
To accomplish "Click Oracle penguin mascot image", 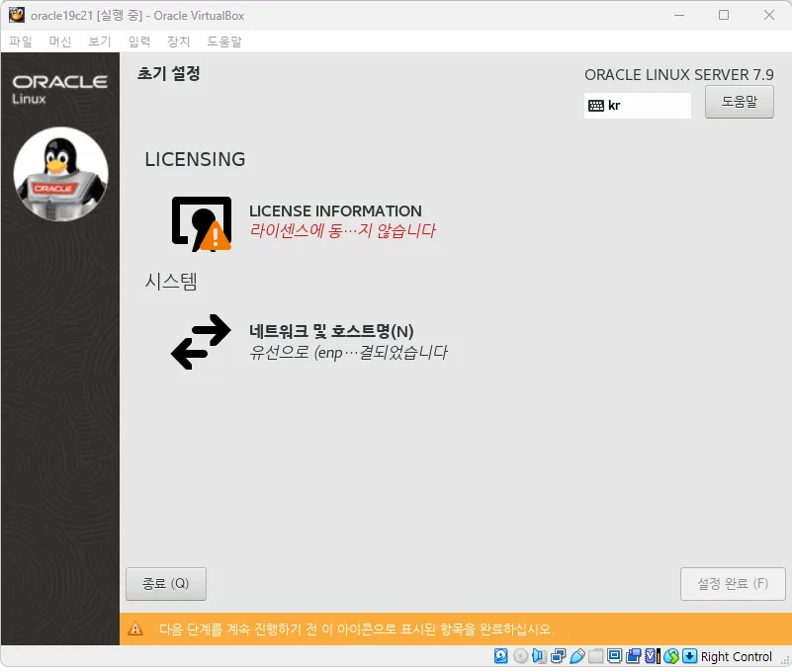I will (x=60, y=174).
